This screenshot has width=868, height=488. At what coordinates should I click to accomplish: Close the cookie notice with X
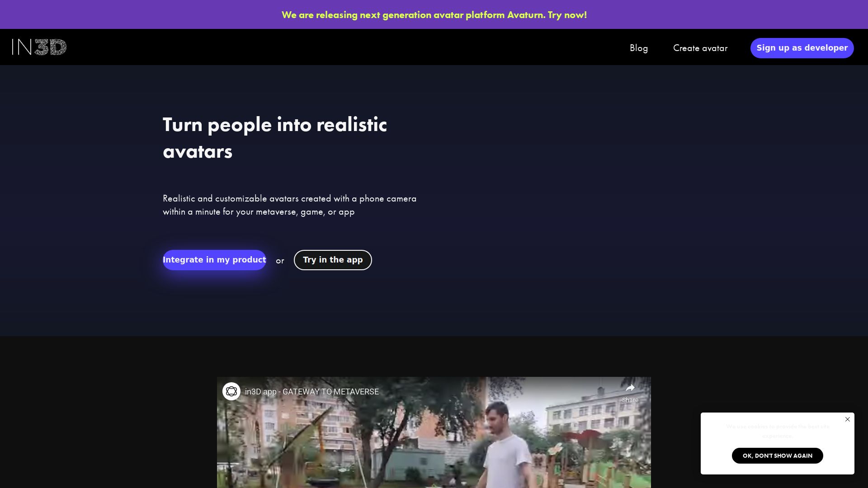pos(848,419)
